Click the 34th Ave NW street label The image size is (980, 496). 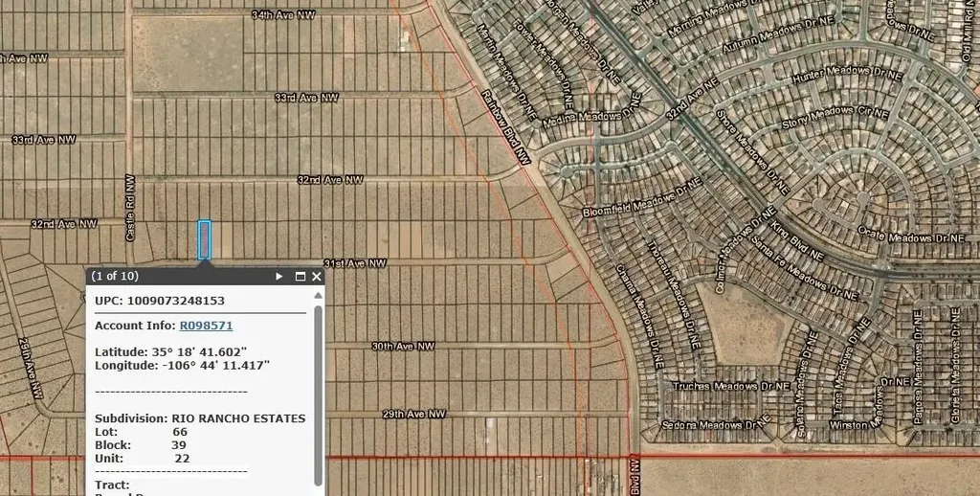285,15
